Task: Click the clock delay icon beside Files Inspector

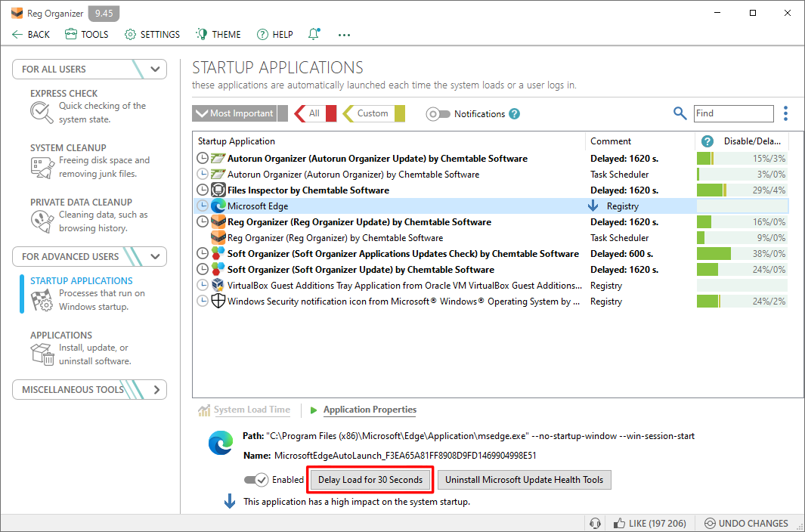Action: (202, 190)
